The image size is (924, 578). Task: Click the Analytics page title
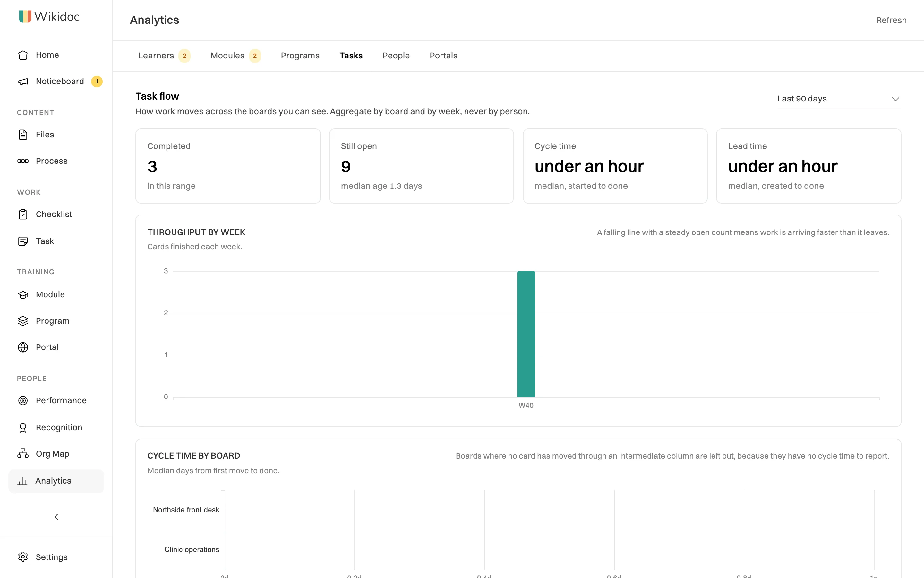coord(154,20)
